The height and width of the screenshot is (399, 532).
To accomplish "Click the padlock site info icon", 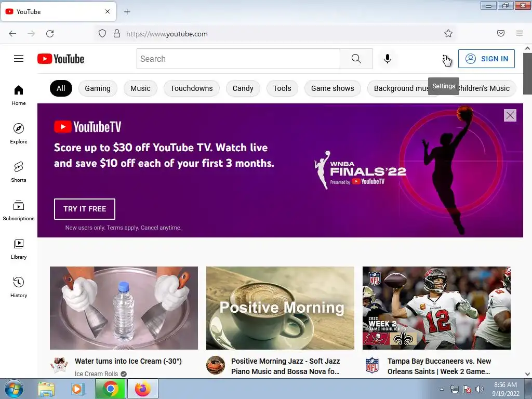I will tap(117, 34).
